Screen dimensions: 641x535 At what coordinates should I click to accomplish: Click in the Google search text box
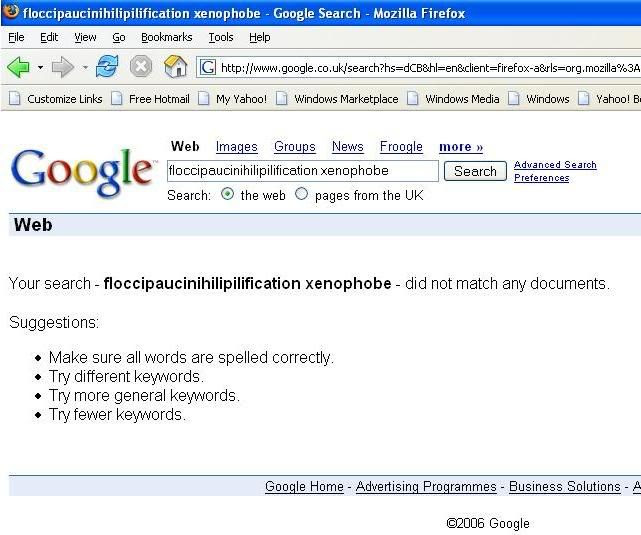pyautogui.click(x=303, y=171)
